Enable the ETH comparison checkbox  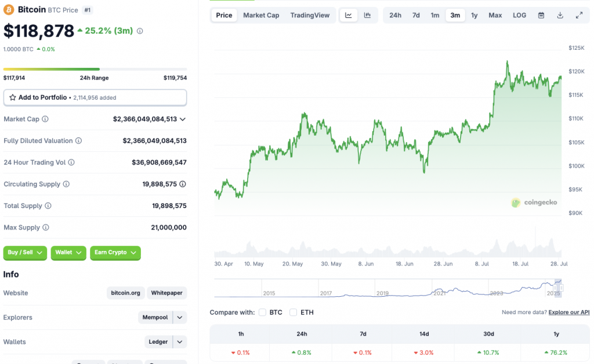point(294,312)
